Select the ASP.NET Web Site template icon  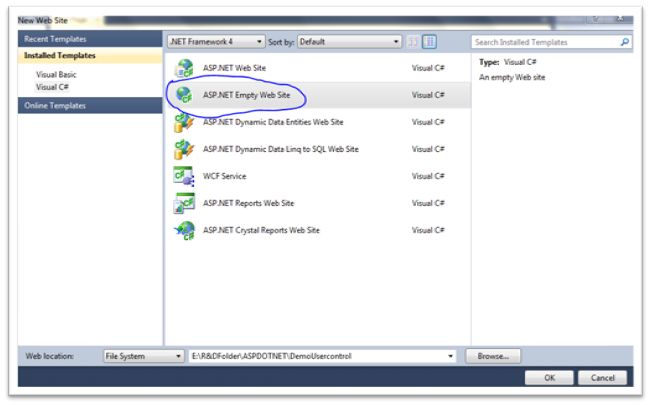pos(184,68)
